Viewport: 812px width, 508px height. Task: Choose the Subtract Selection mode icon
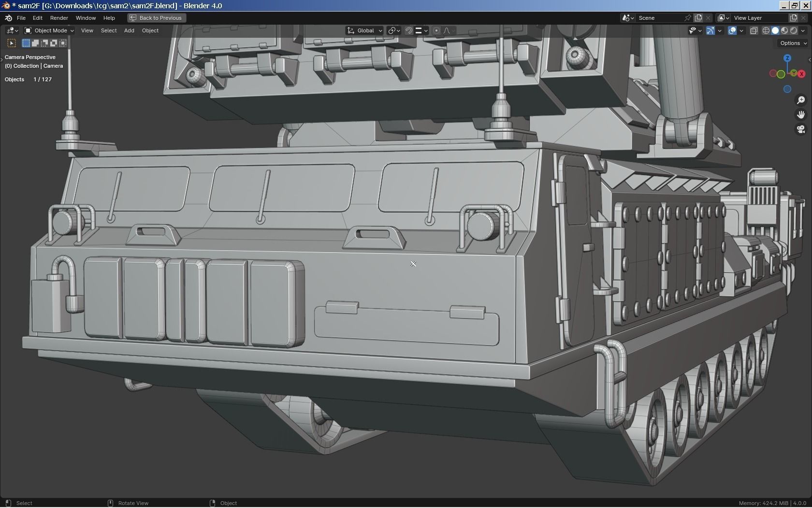click(44, 43)
